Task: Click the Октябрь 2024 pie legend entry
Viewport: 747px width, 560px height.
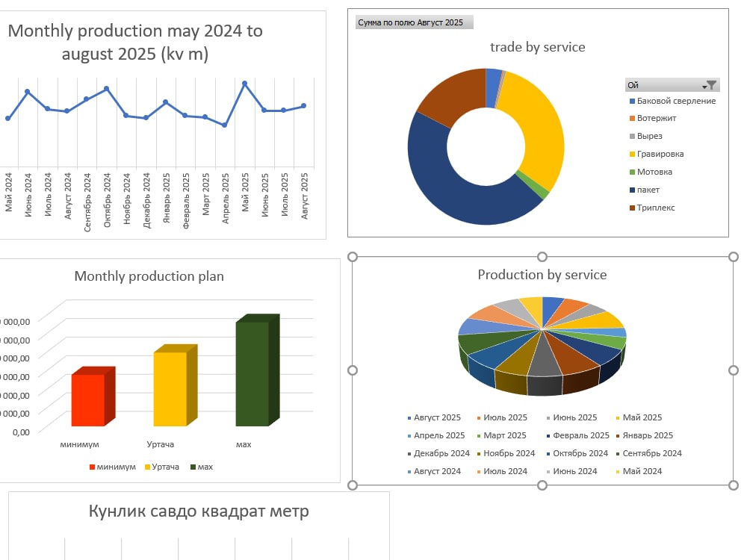Action: (577, 454)
